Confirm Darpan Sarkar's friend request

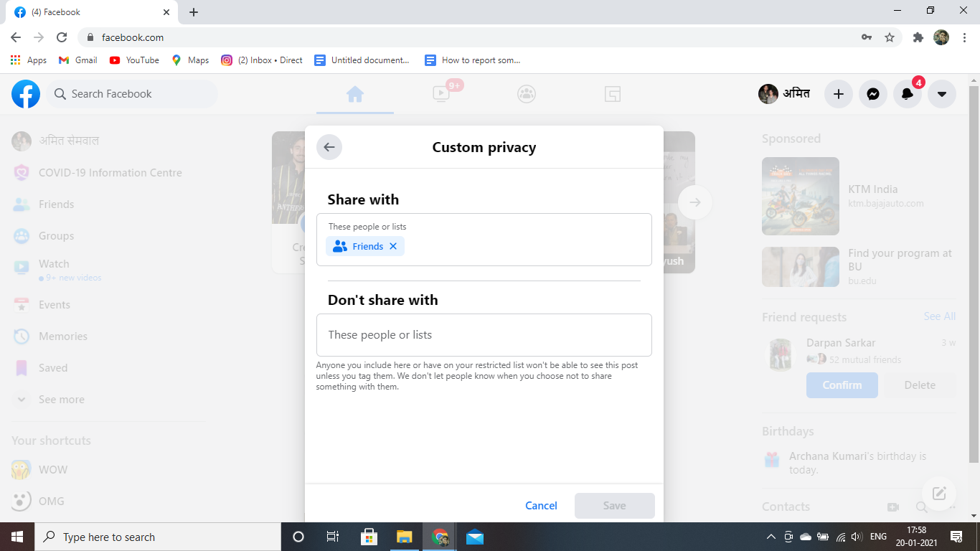[x=842, y=385]
